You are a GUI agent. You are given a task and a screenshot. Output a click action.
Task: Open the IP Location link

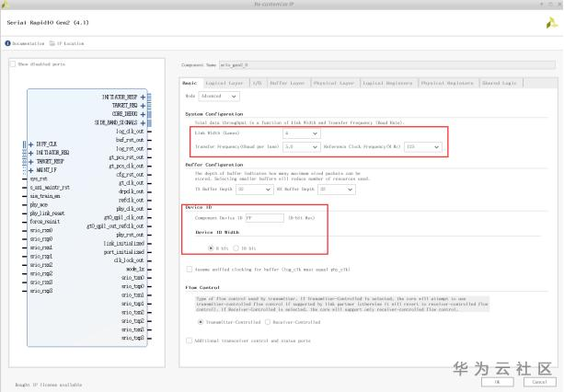(x=70, y=43)
